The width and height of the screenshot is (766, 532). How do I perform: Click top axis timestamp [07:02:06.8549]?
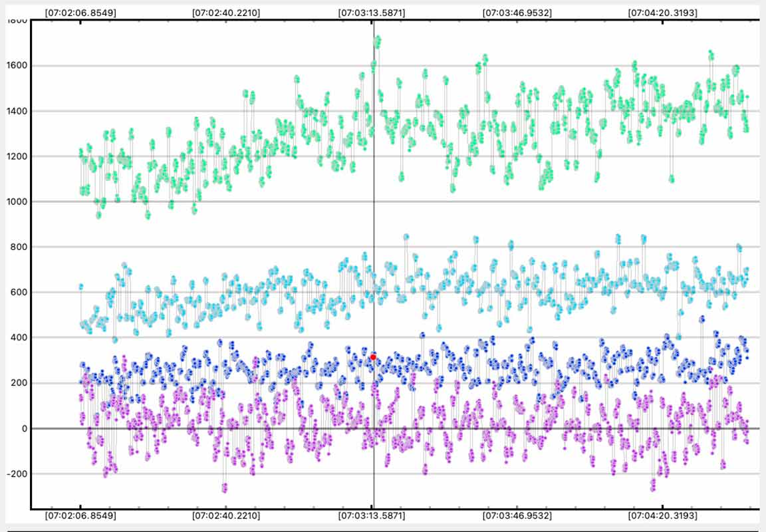click(x=80, y=13)
